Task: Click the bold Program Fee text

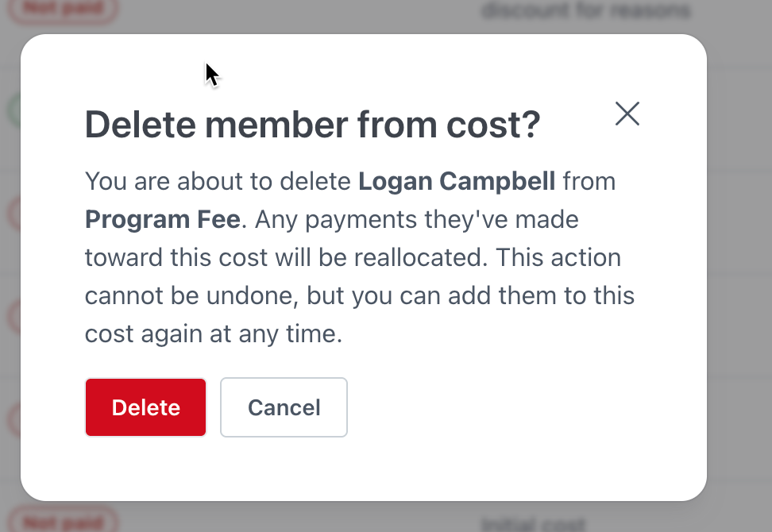Action: (x=162, y=220)
